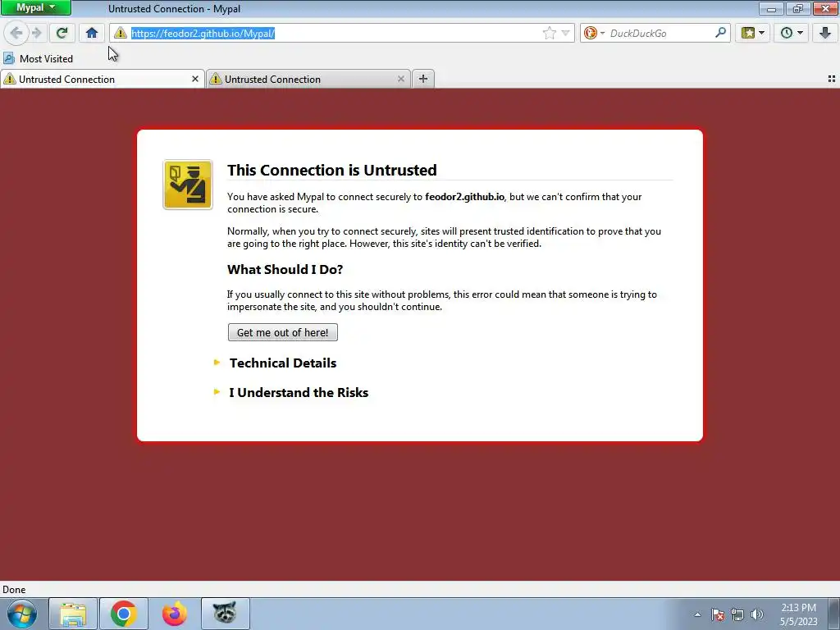Open the Home page icon
The image size is (840, 630).
[x=92, y=33]
